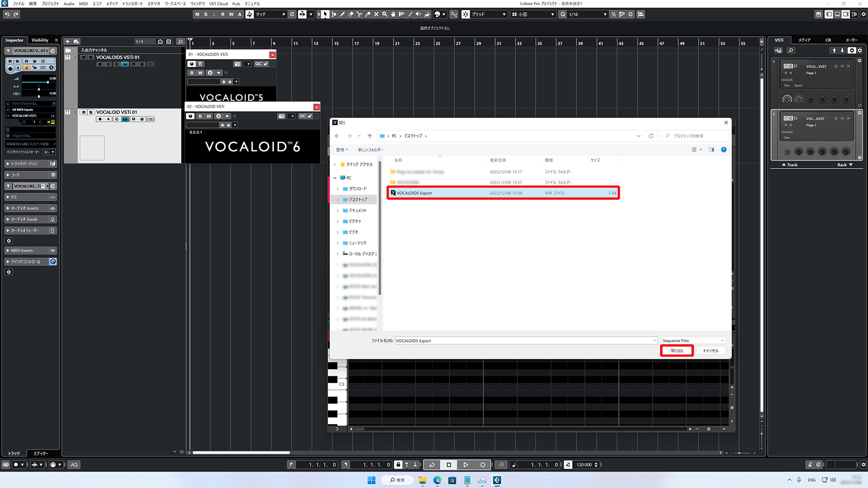Open the edit channel settings for VOCALOID5 VSTi 01

coord(117,64)
